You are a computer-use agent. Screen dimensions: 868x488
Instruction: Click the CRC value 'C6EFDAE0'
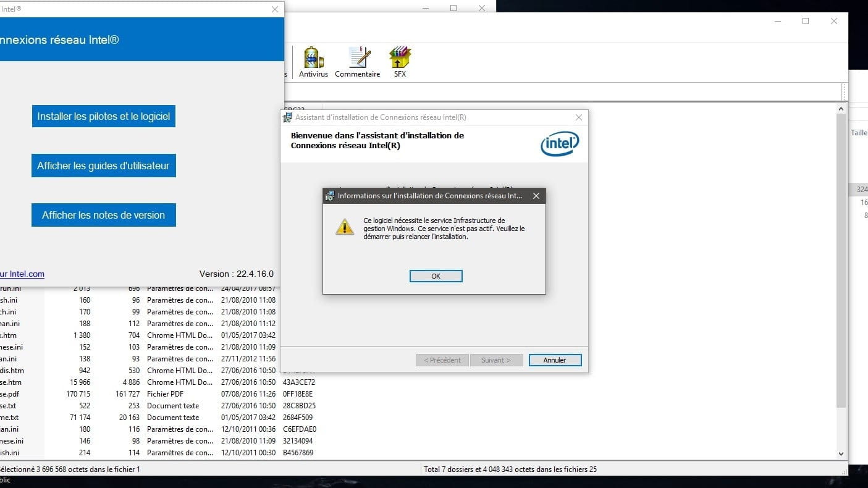(299, 429)
